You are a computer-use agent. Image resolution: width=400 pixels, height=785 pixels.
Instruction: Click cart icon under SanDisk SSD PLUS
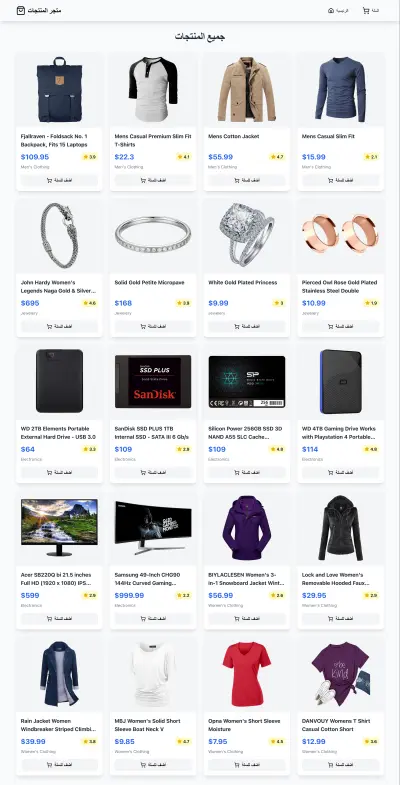[143, 473]
